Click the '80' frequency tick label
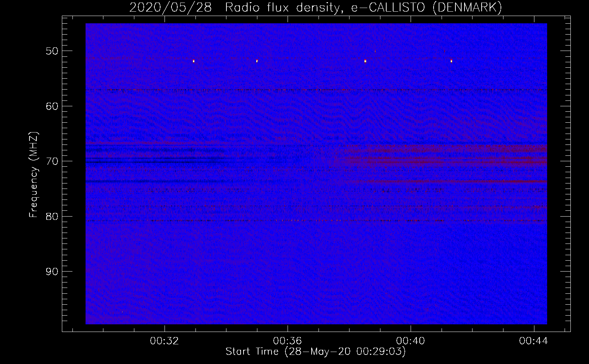 click(52, 217)
